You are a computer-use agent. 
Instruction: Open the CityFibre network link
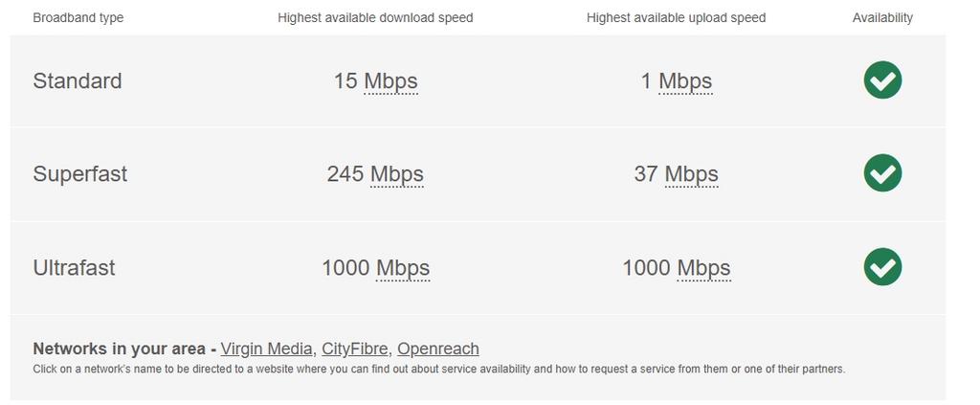click(355, 349)
